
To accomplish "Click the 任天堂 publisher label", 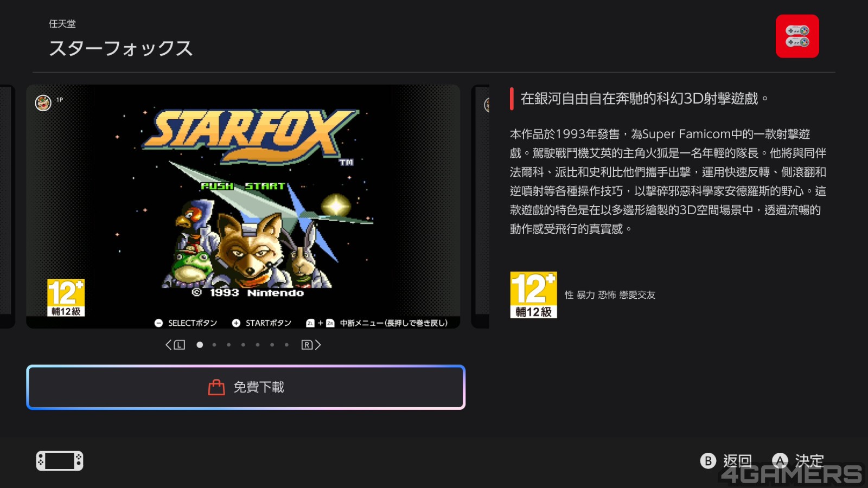I will click(x=62, y=24).
